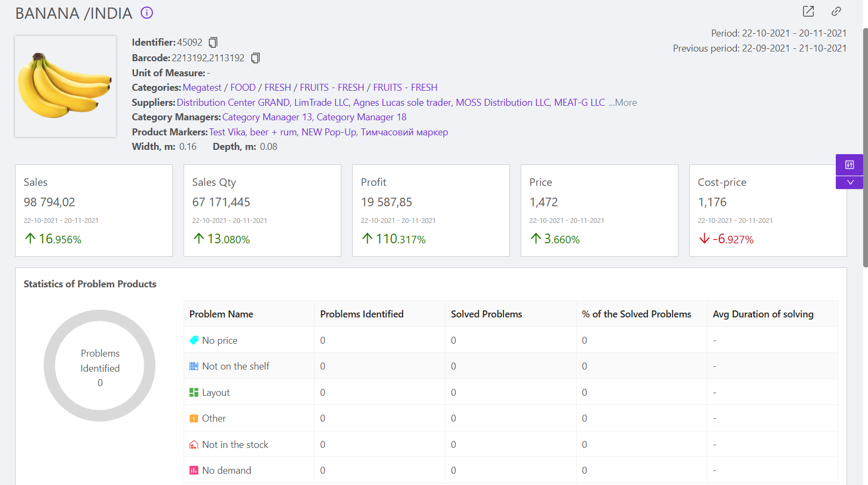Select the NEW Pop-Up product marker

click(x=329, y=132)
